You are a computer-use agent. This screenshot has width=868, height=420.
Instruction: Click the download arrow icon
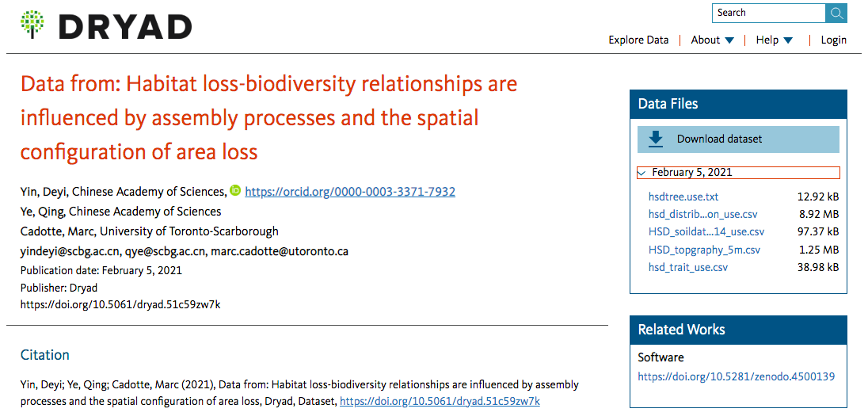point(656,139)
